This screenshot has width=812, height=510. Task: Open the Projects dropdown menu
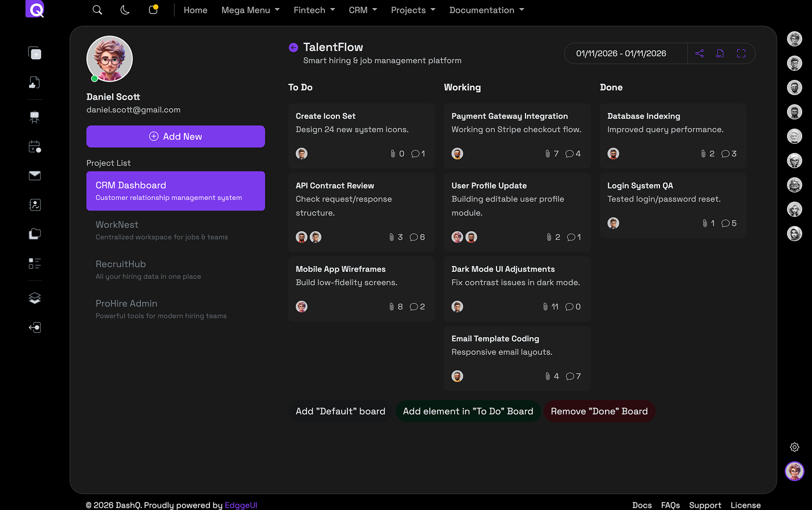point(409,10)
